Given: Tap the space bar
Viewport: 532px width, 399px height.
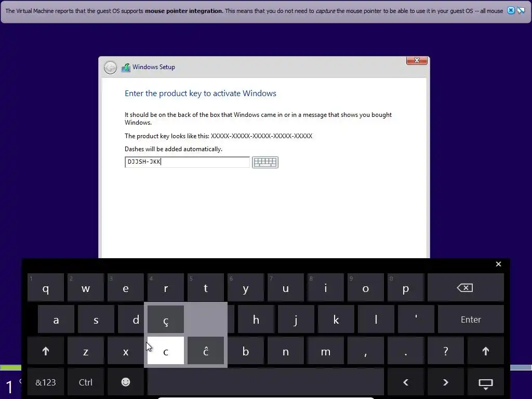Looking at the screenshot, I should 265,382.
